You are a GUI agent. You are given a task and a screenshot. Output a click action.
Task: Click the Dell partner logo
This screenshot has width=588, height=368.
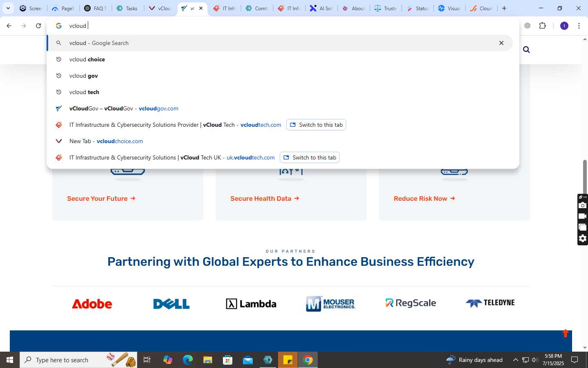171,304
